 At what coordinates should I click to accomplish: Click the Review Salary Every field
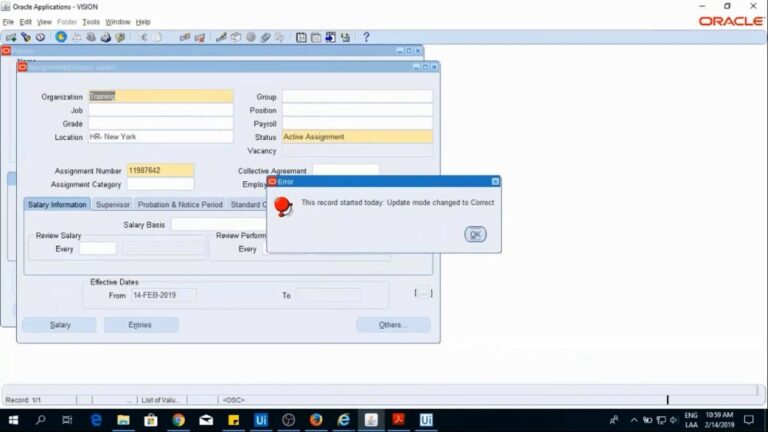[x=98, y=249]
